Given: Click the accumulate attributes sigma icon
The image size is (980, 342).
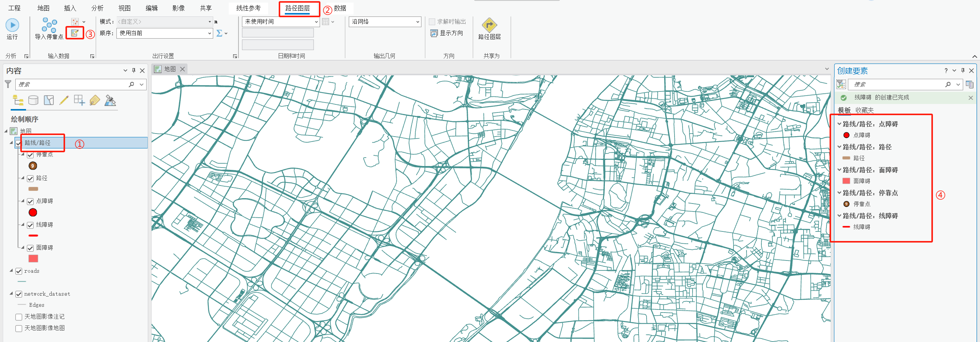Looking at the screenshot, I should 219,33.
